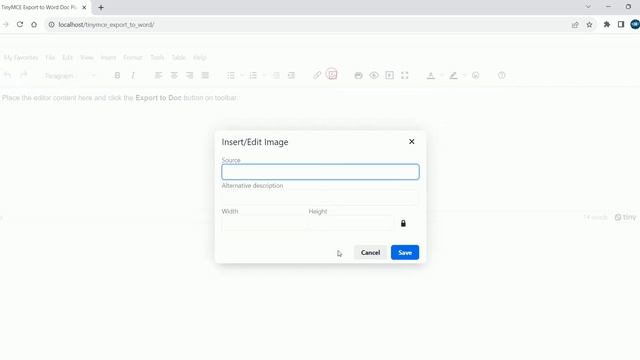Cancel the image dialog
The height and width of the screenshot is (360, 640).
coord(370,253)
